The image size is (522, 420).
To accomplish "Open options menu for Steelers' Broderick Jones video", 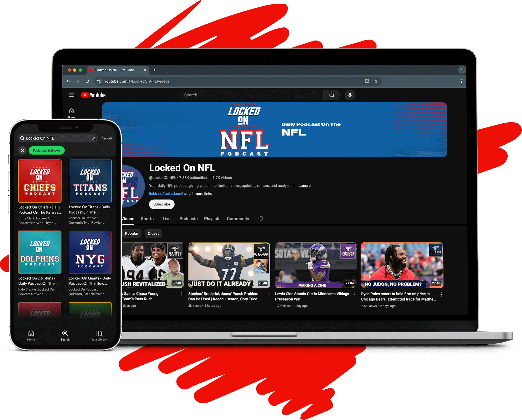I will point(268,294).
